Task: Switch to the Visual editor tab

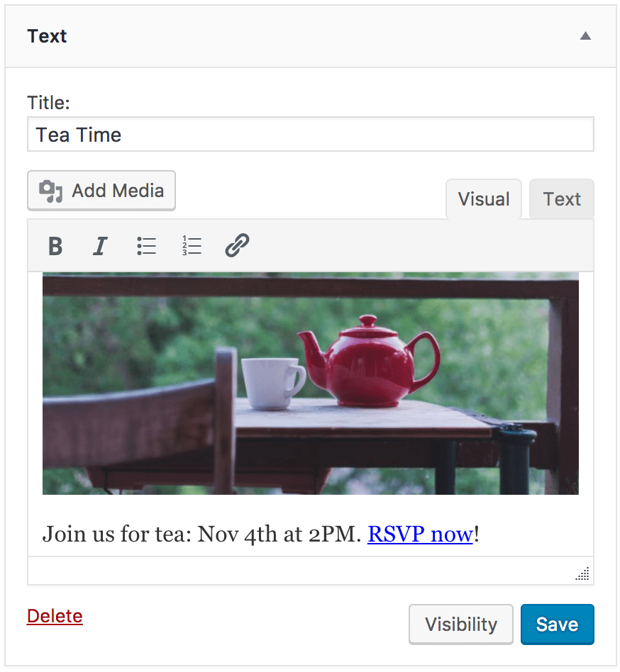Action: tap(484, 199)
